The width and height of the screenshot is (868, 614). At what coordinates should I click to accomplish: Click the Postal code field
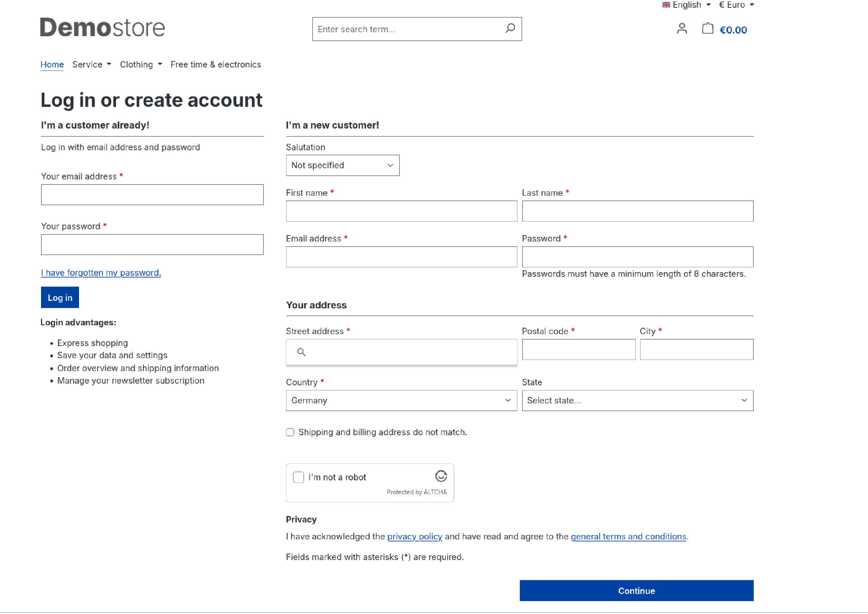coord(578,349)
